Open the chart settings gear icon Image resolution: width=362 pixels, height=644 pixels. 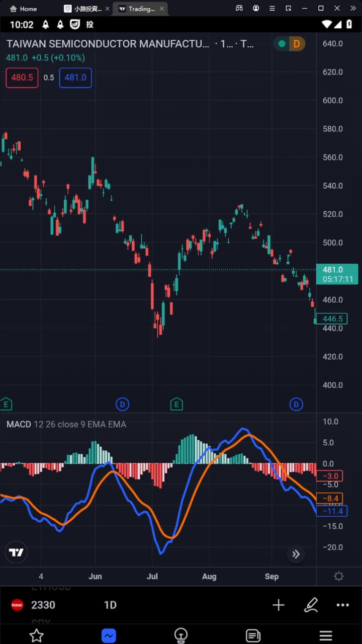point(339,576)
